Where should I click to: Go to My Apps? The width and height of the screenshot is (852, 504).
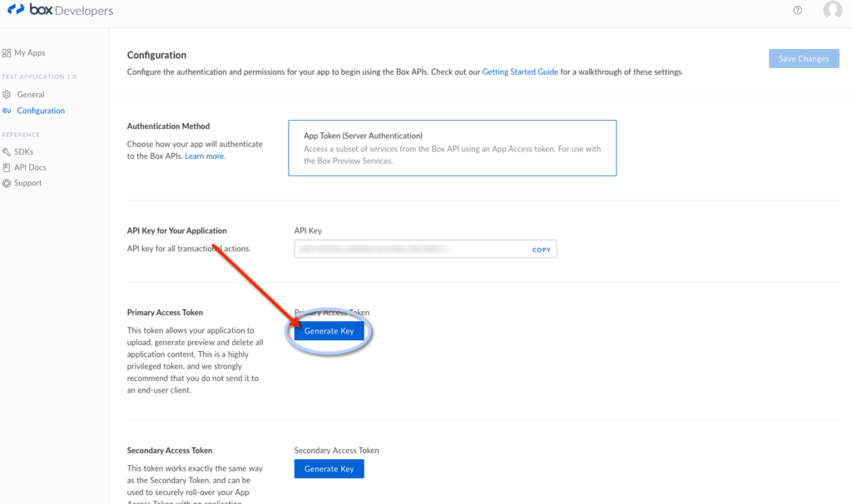coord(30,52)
